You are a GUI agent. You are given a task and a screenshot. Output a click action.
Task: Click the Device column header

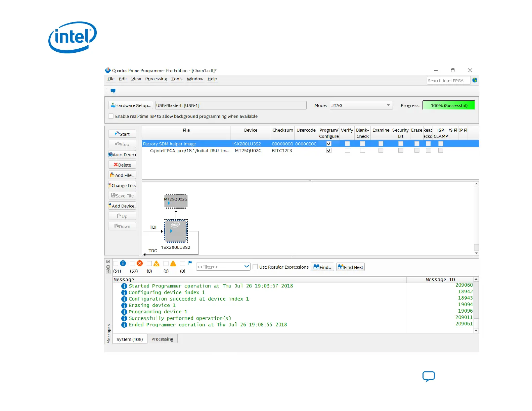point(251,133)
